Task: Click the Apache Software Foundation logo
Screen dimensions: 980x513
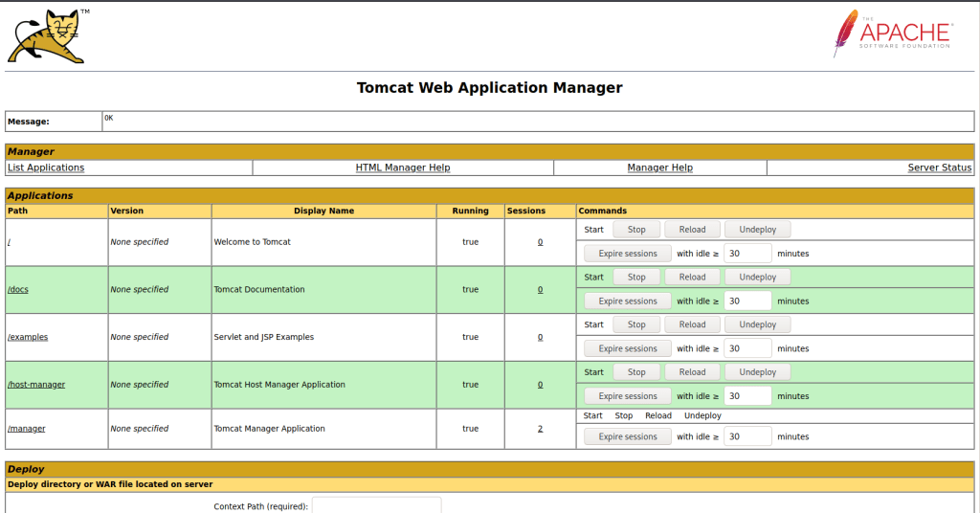Action: point(893,33)
